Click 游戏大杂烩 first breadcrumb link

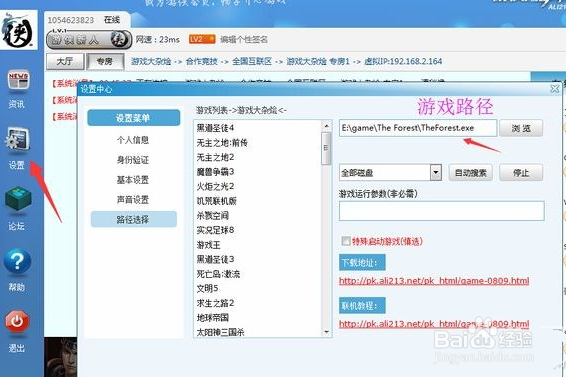(x=151, y=61)
